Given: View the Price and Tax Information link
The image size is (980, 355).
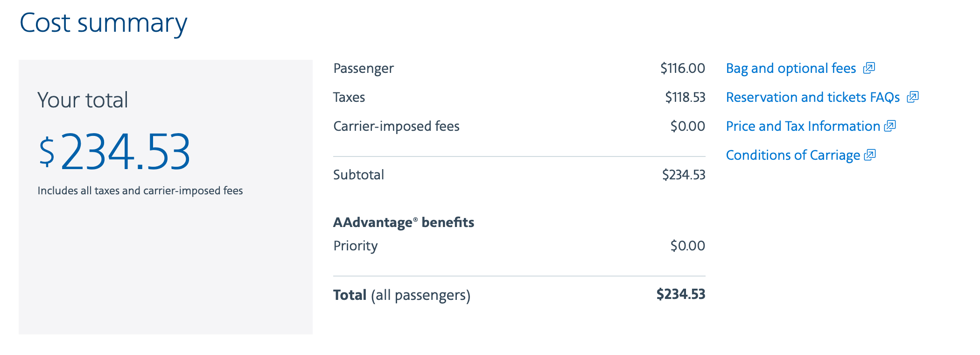Looking at the screenshot, I should (x=803, y=127).
